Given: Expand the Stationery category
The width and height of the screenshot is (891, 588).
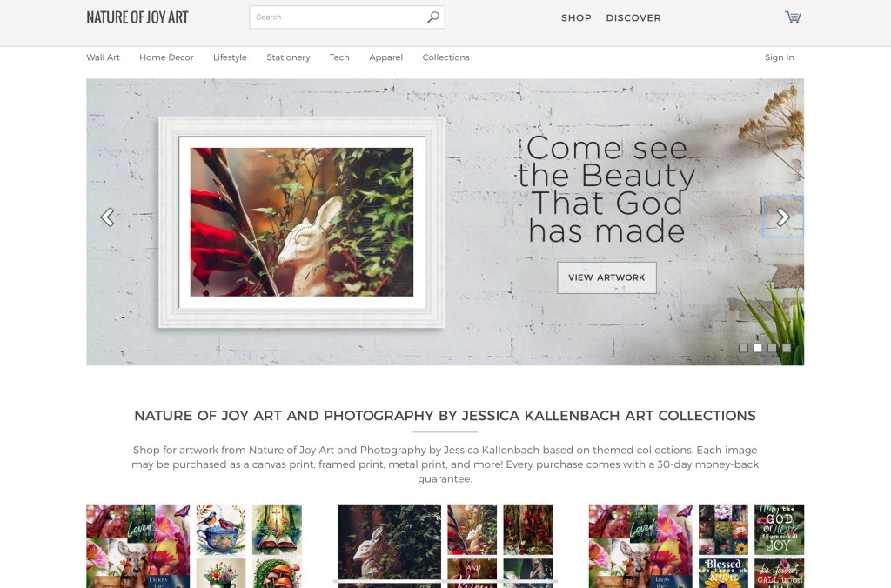Looking at the screenshot, I should (288, 57).
